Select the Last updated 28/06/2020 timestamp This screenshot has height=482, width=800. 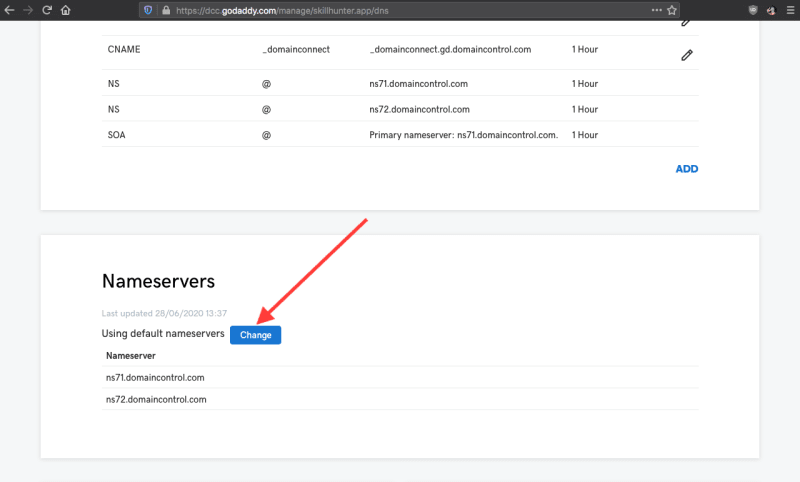pos(164,313)
